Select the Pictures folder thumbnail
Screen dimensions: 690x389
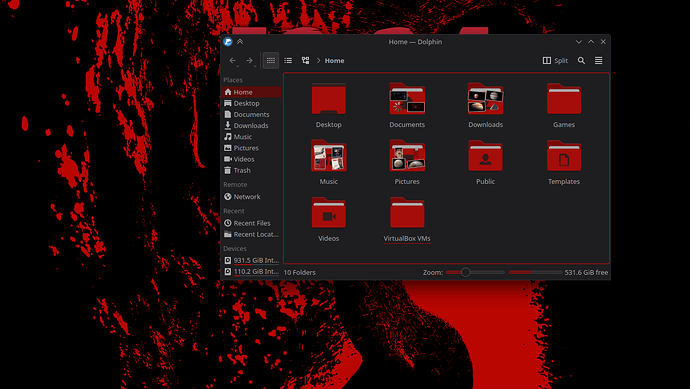[407, 156]
